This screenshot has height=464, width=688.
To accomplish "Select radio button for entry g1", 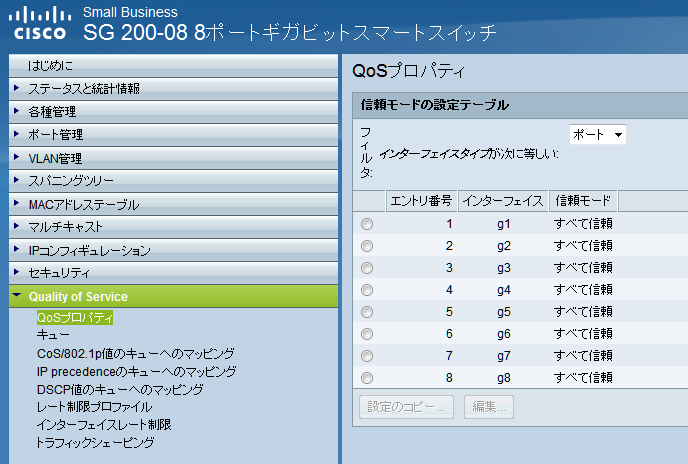I will 367,224.
